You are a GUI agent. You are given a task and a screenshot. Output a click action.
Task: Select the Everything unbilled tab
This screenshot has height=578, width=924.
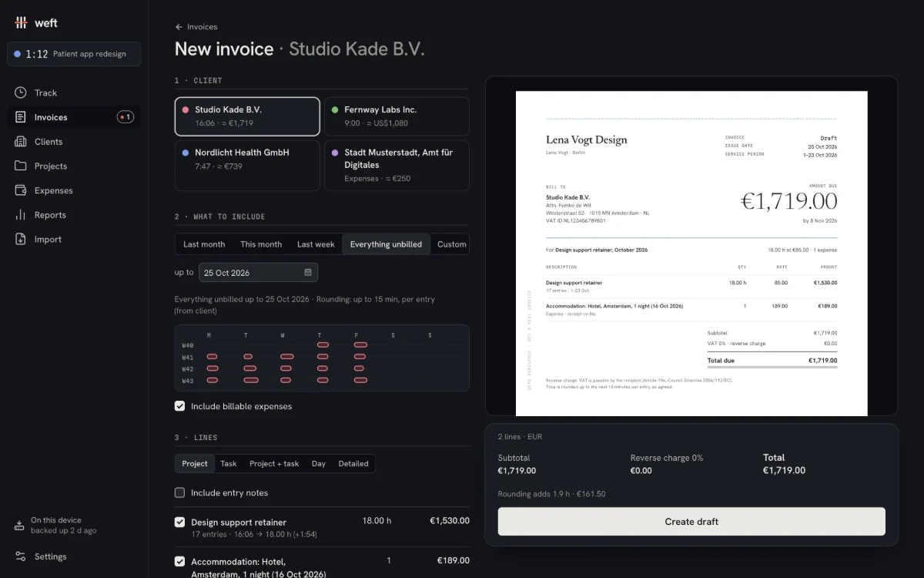click(386, 244)
